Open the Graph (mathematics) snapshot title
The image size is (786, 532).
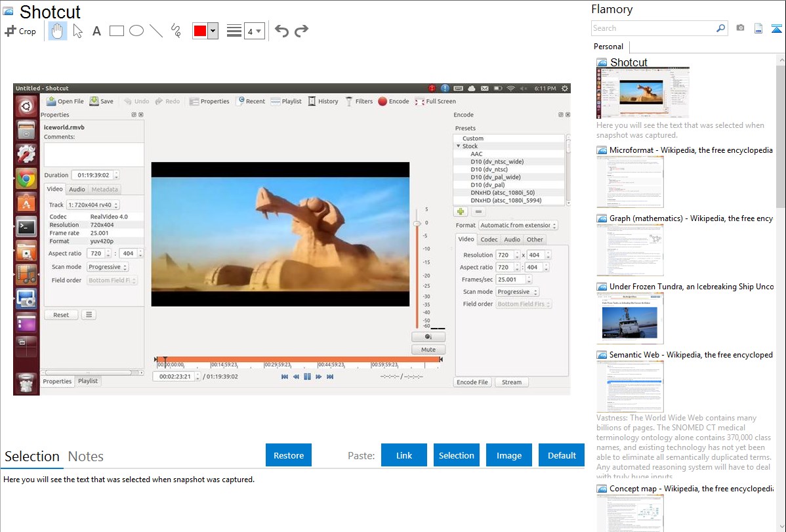tap(691, 218)
